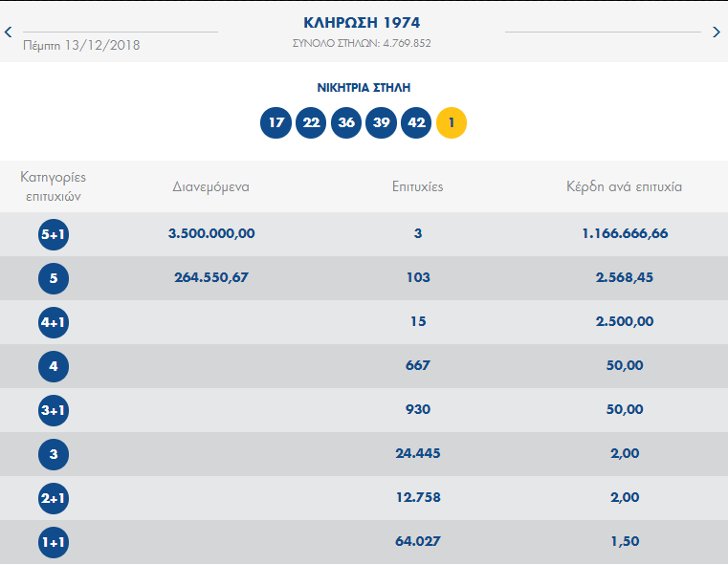Click the ΚΛΗΡΩΣΗ 1974 draw title
The image size is (728, 565).
pyautogui.click(x=362, y=22)
